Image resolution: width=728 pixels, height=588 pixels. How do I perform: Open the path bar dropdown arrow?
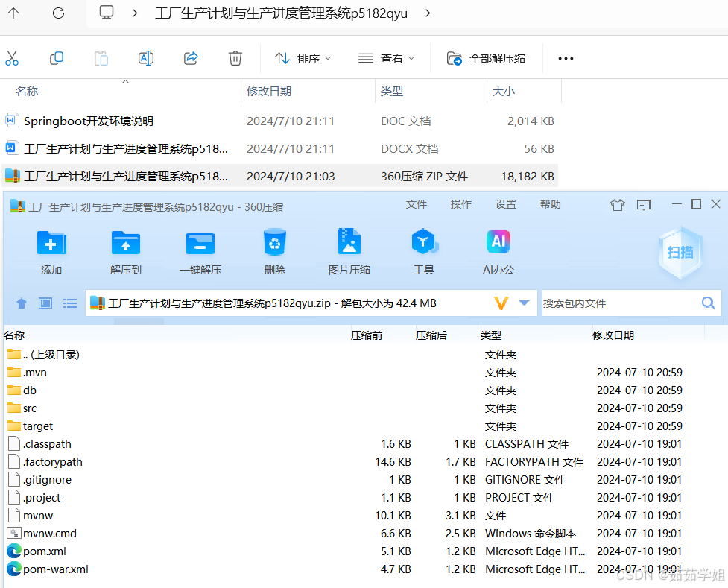tap(524, 303)
